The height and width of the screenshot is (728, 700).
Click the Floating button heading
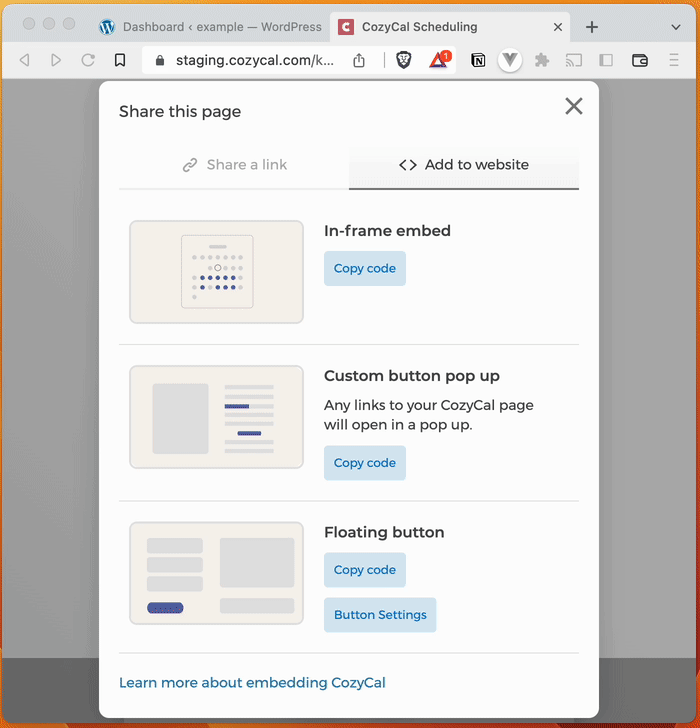click(384, 532)
